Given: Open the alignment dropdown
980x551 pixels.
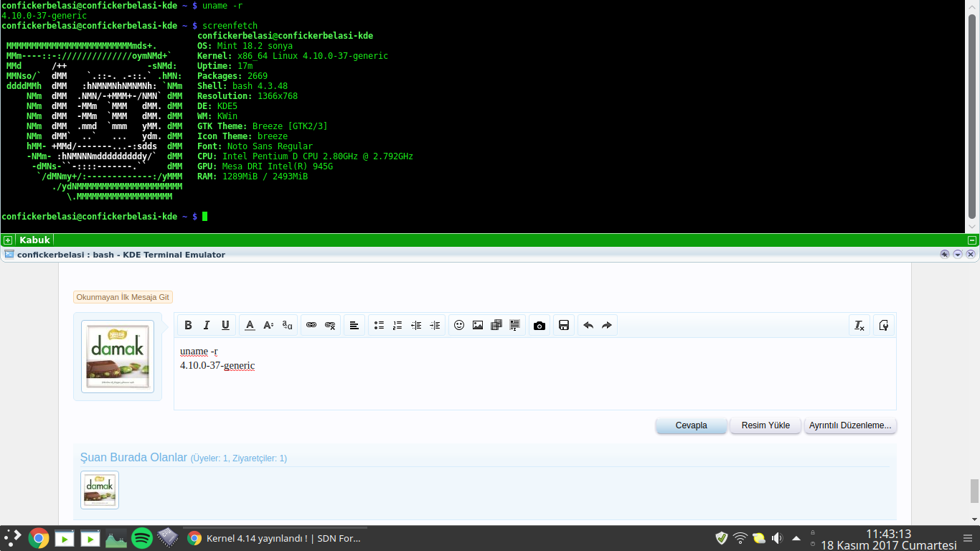Looking at the screenshot, I should tap(354, 325).
